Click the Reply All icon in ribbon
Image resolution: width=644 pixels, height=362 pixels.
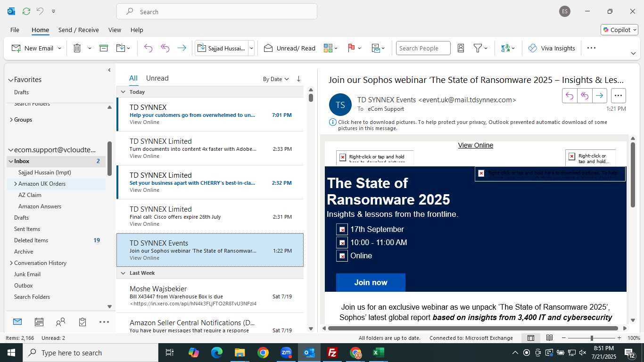click(x=165, y=48)
